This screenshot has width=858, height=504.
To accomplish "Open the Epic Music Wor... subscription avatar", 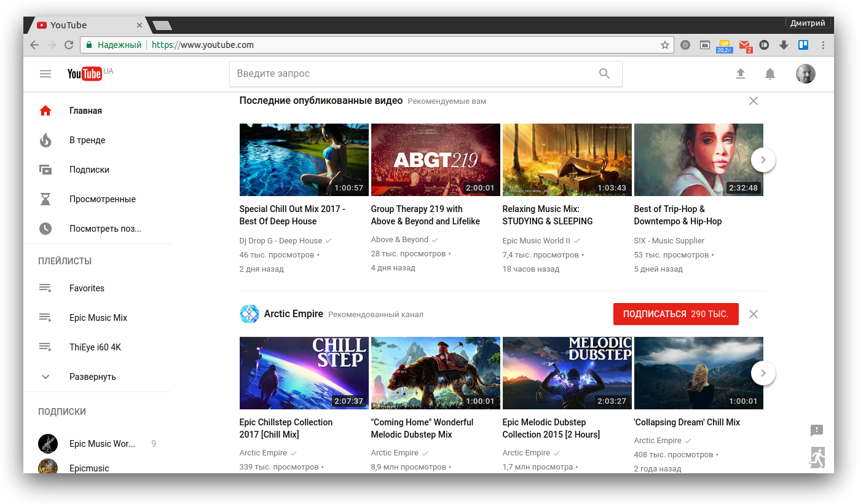I will click(x=48, y=444).
